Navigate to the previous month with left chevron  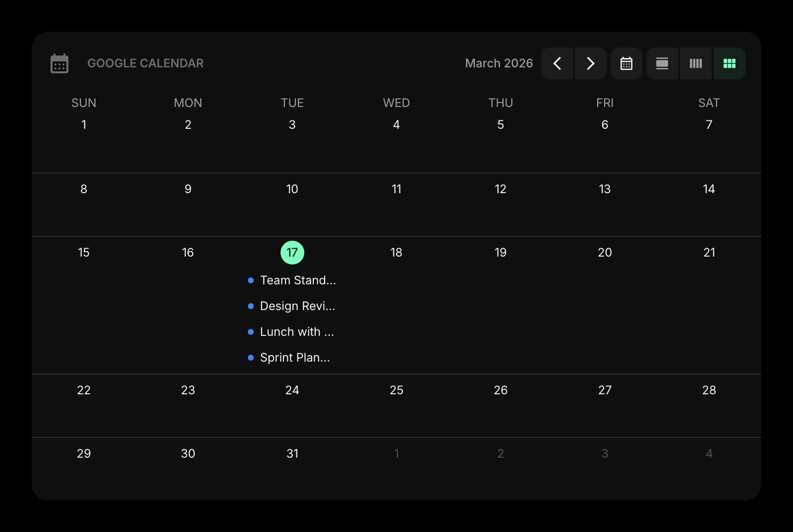coord(557,63)
